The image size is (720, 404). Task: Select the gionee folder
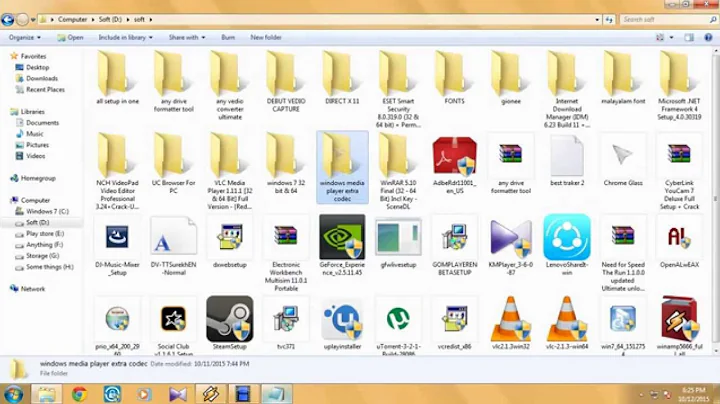point(511,73)
